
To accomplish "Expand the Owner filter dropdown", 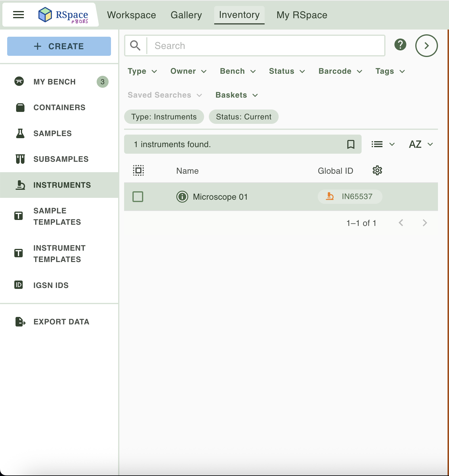I will coord(189,71).
